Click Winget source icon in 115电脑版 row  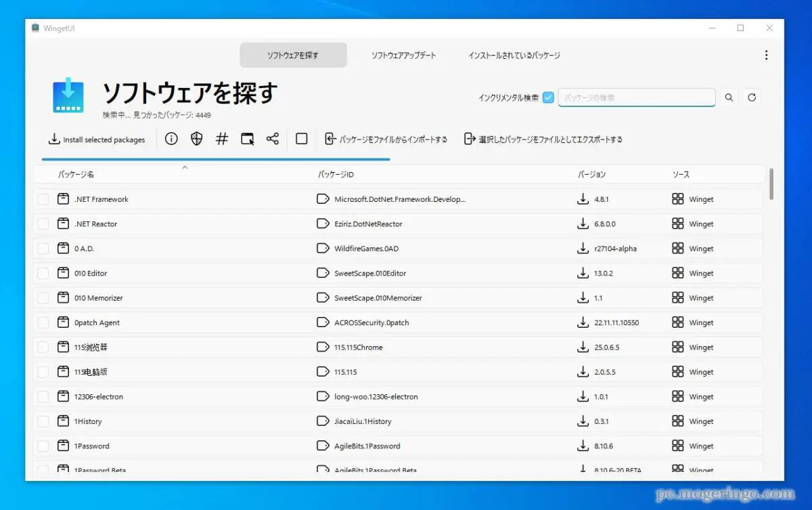pyautogui.click(x=677, y=372)
